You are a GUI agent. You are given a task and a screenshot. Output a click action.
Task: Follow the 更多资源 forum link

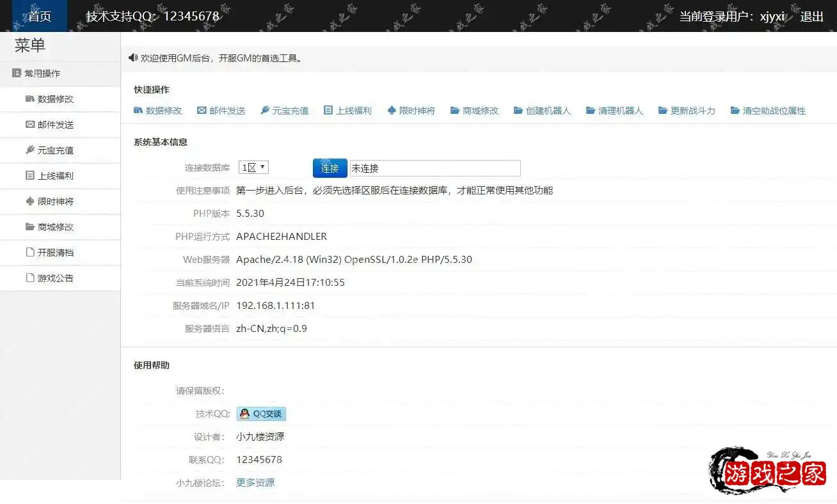point(255,483)
